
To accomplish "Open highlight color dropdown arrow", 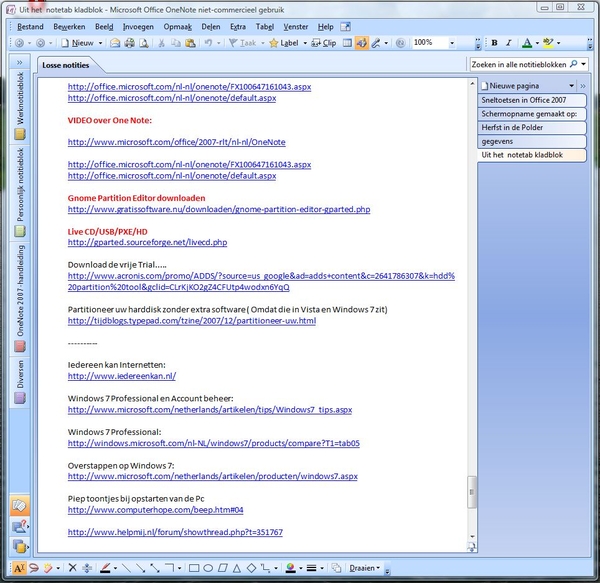I will tap(558, 43).
